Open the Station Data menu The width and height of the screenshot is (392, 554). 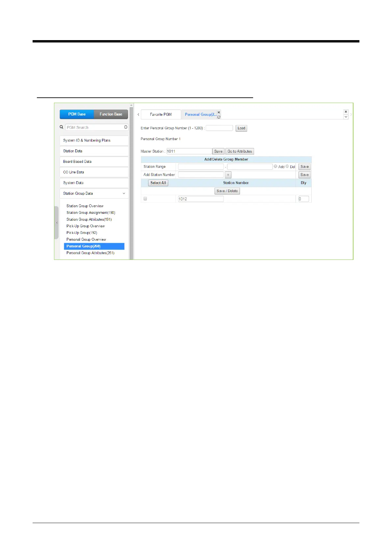coord(94,151)
